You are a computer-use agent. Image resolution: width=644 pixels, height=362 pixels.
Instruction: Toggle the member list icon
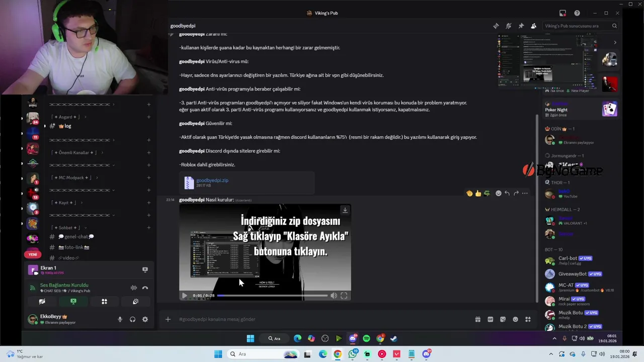(534, 26)
